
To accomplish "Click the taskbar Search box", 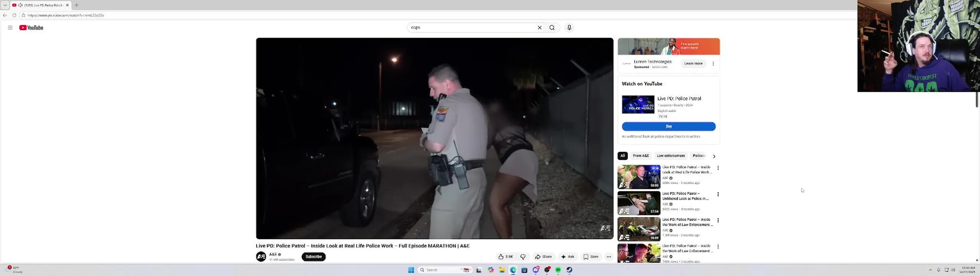I will [445, 270].
